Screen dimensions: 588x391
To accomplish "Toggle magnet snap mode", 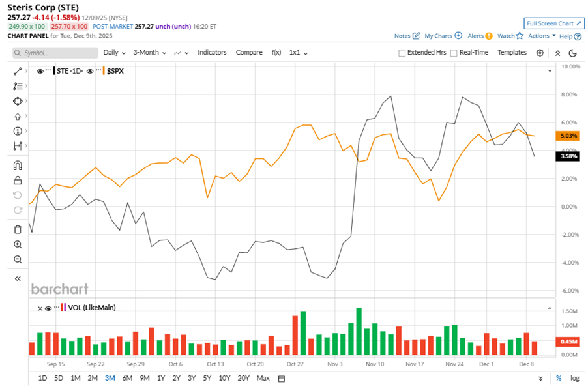I will coord(18,166).
